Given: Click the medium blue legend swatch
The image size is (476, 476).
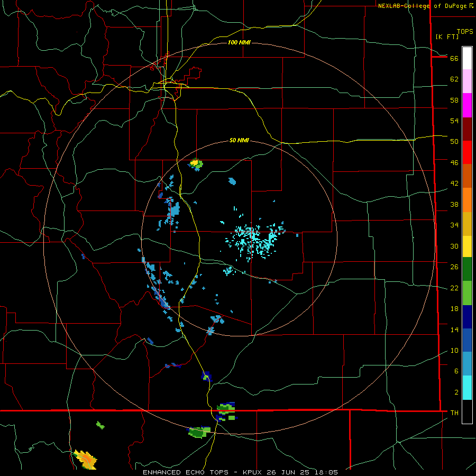Looking at the screenshot, I should tap(467, 340).
